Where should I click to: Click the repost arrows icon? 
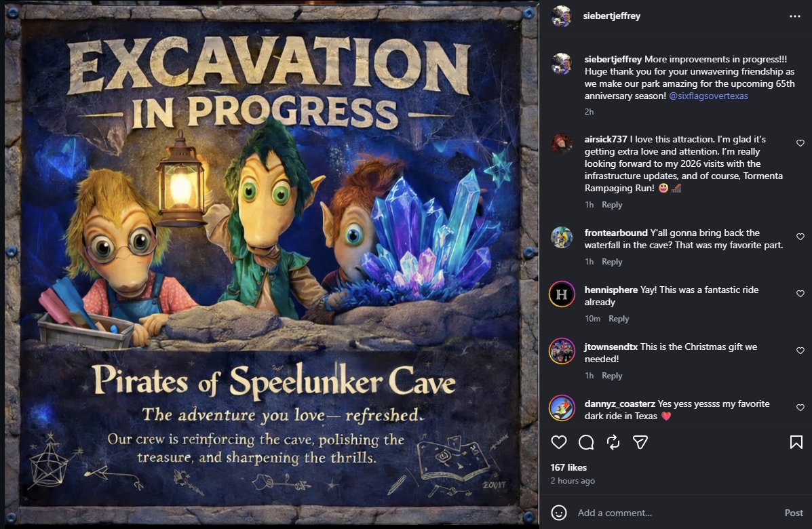(x=613, y=442)
